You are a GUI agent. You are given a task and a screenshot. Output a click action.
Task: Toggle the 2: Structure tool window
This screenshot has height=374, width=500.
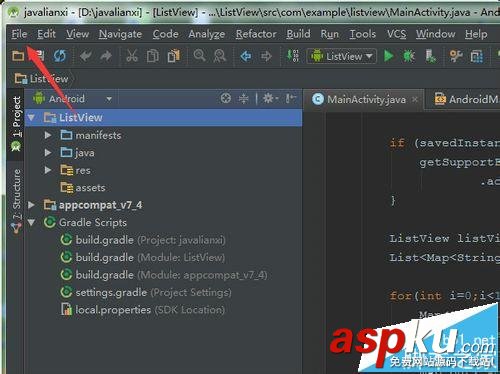coord(16,201)
